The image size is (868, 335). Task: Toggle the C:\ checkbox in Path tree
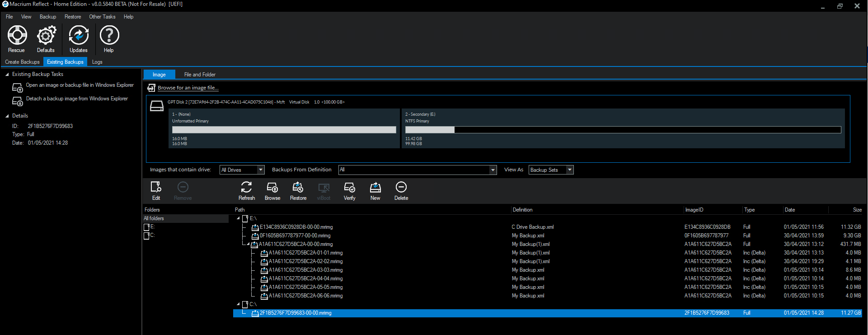coord(245,305)
